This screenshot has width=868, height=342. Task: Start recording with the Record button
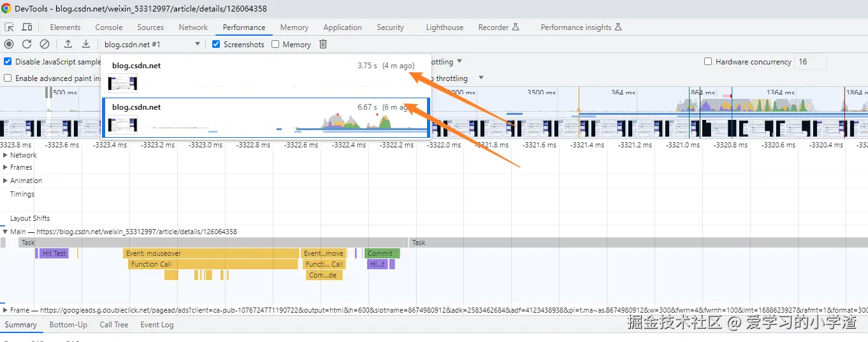tap(9, 44)
